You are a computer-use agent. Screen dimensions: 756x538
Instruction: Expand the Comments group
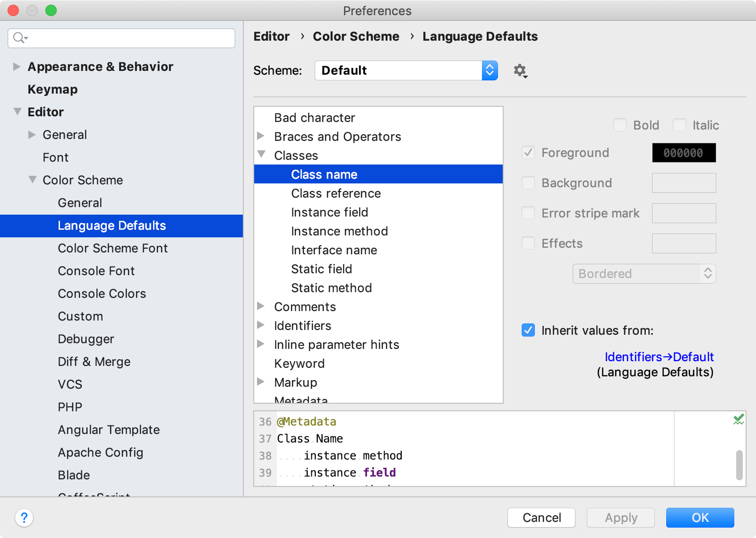click(261, 306)
